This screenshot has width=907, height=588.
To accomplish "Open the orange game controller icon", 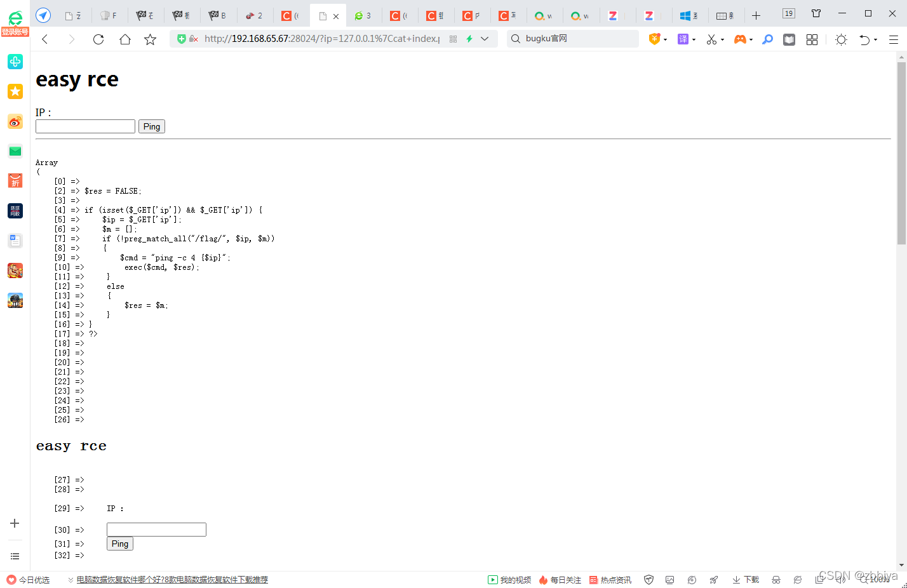I will [740, 39].
